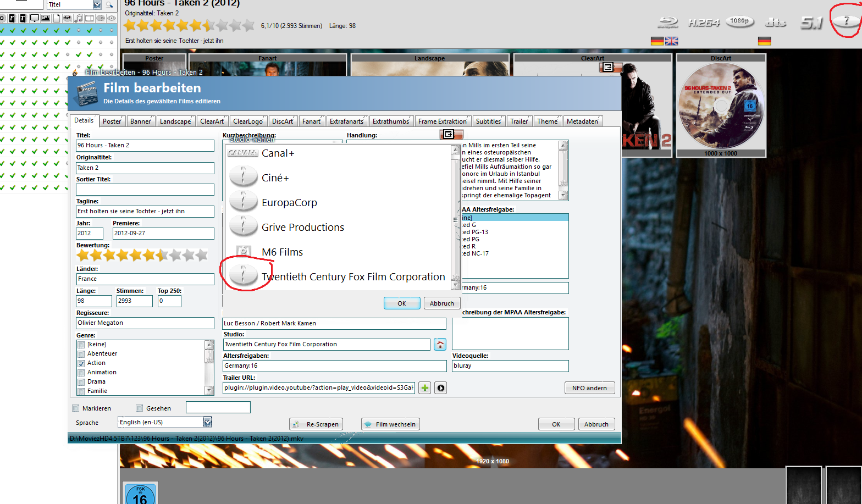Switch to Banner tab
Viewport: 862px width, 504px height.
[141, 121]
